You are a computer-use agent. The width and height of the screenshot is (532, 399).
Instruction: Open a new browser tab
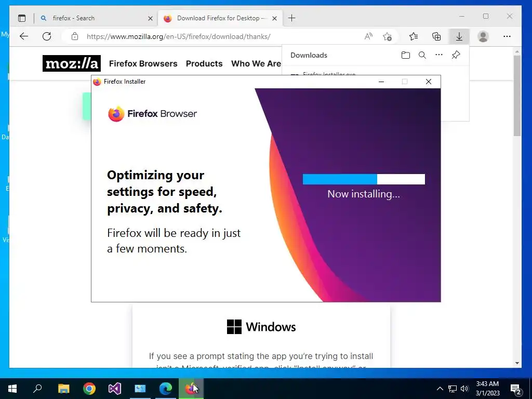click(x=292, y=18)
